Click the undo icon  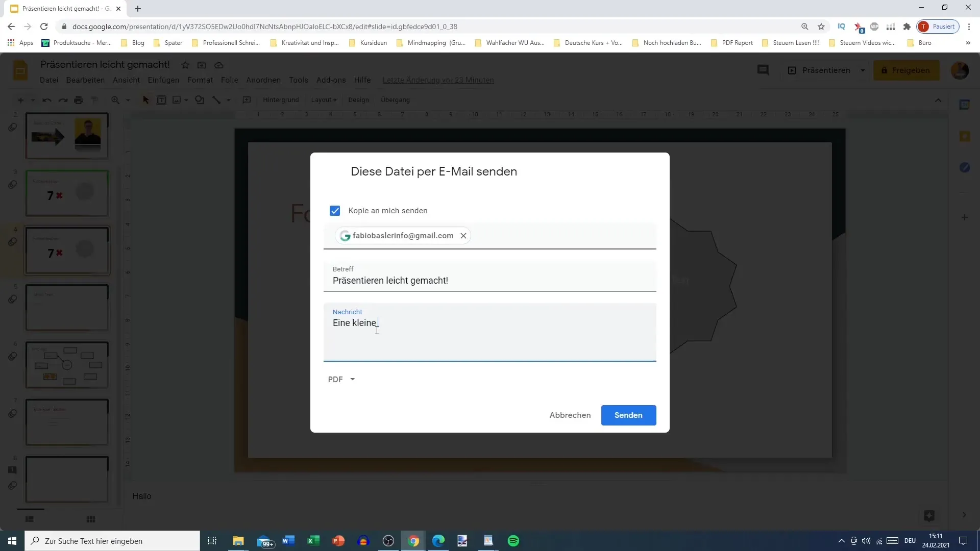tap(46, 100)
